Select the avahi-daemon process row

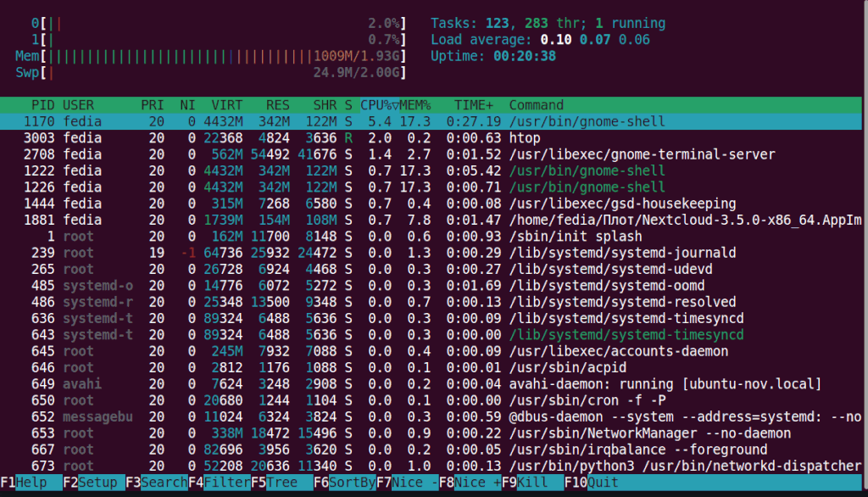point(431,384)
